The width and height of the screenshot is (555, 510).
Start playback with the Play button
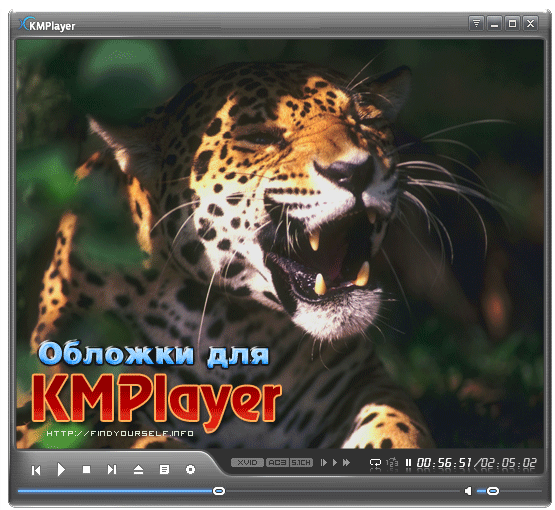(x=61, y=470)
